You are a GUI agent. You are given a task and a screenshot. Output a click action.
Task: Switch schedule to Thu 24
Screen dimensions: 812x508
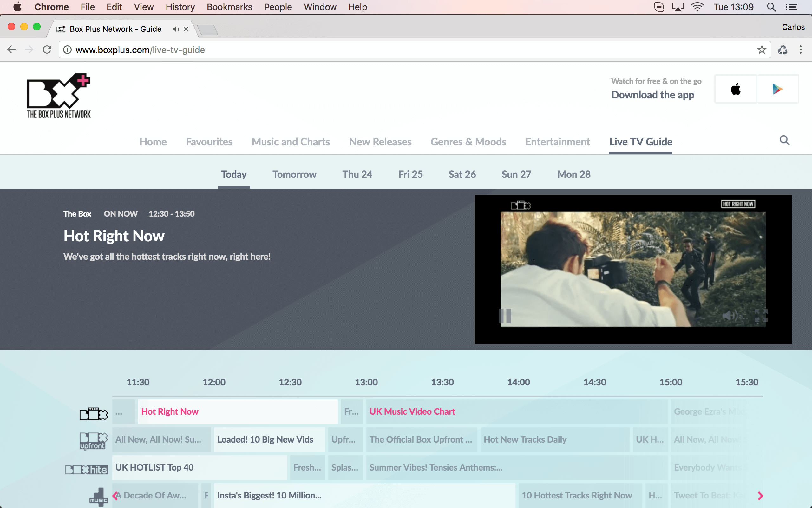(357, 174)
